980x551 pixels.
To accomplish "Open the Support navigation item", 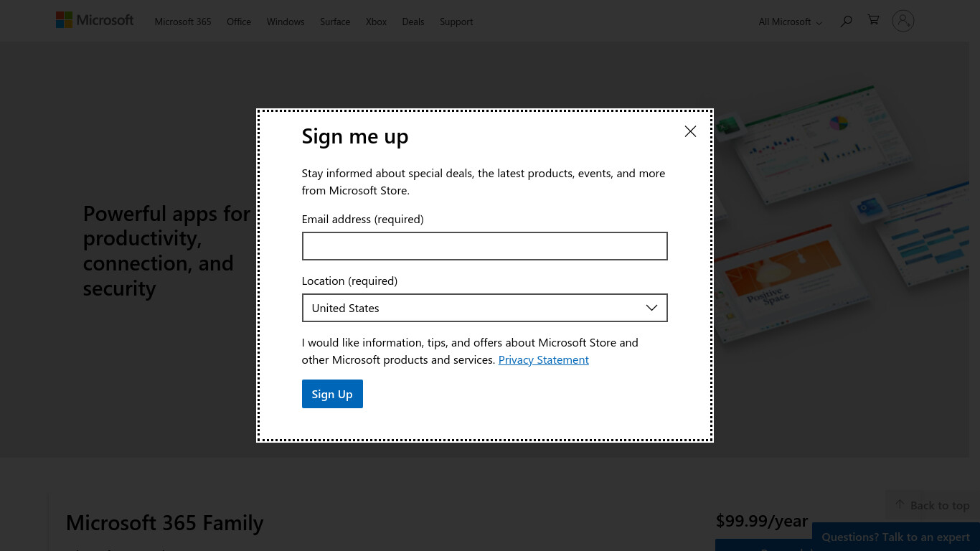I will pyautogui.click(x=456, y=22).
